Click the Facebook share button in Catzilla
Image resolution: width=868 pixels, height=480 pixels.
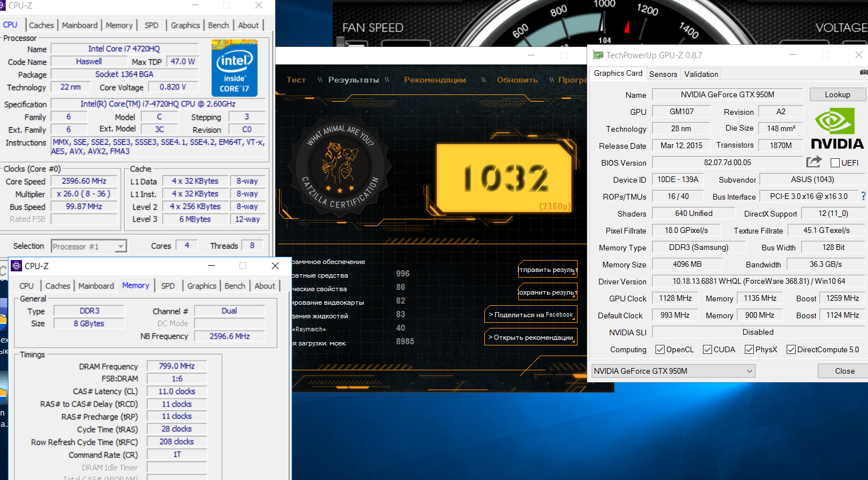click(x=531, y=315)
